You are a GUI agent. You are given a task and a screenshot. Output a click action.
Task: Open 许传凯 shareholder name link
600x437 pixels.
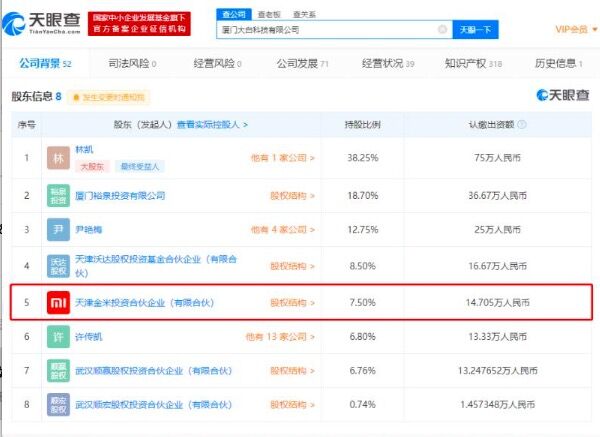[x=88, y=337]
